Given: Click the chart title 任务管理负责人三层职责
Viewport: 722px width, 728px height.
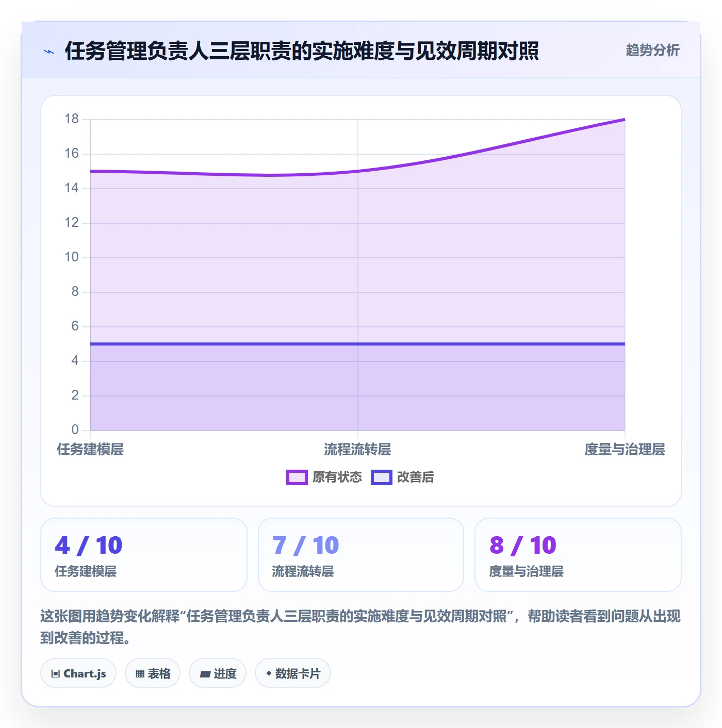Looking at the screenshot, I should [302, 51].
